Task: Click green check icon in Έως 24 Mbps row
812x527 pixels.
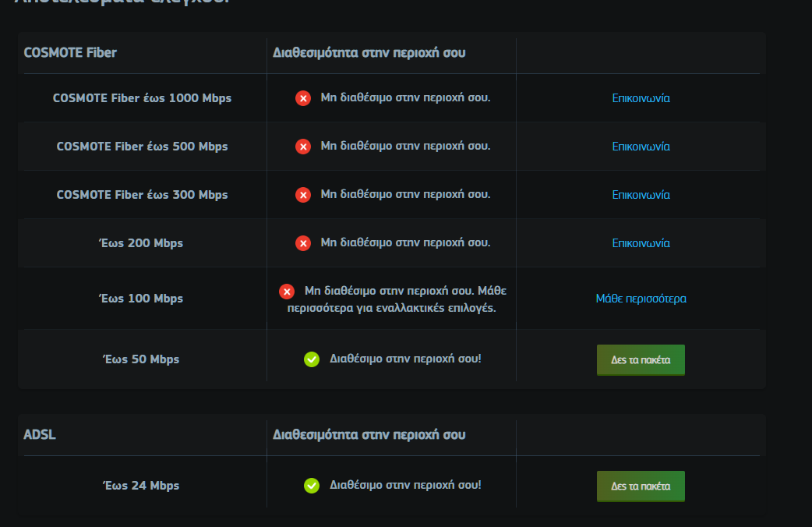Action: click(312, 486)
